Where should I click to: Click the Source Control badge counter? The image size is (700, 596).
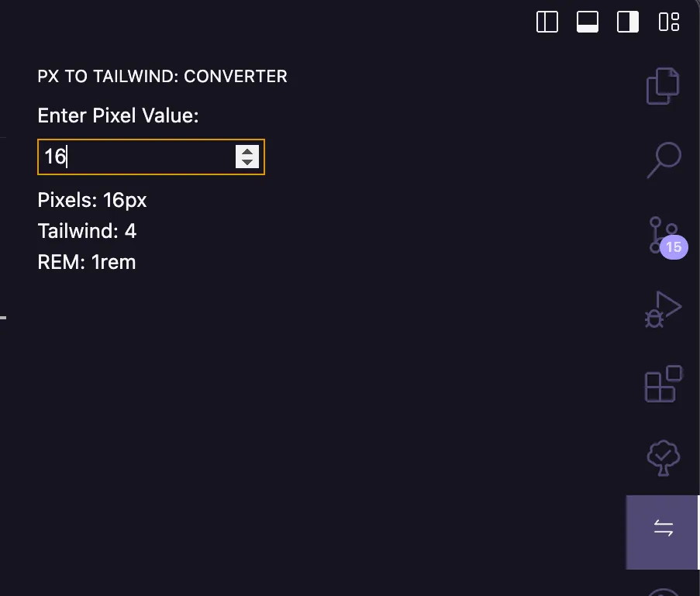point(673,247)
